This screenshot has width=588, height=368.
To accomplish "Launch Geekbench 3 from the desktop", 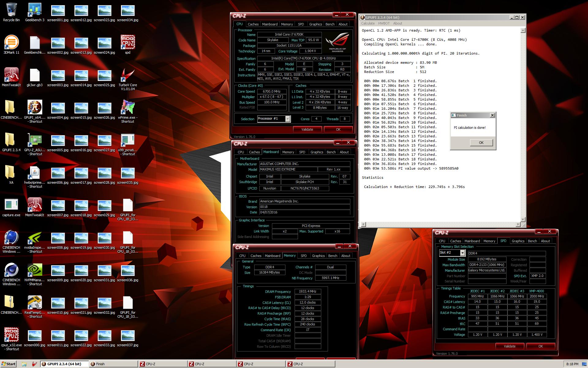I will (35, 12).
